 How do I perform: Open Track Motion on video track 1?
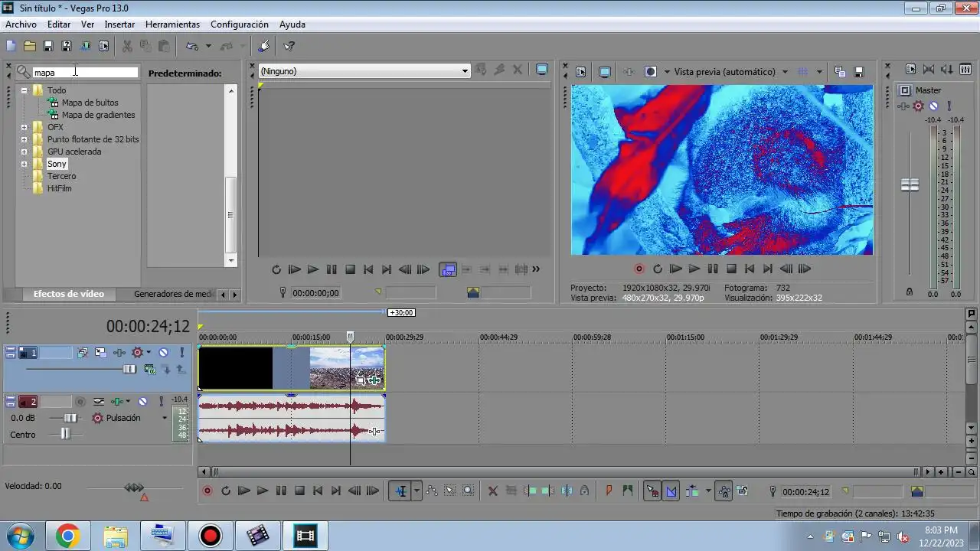[100, 353]
